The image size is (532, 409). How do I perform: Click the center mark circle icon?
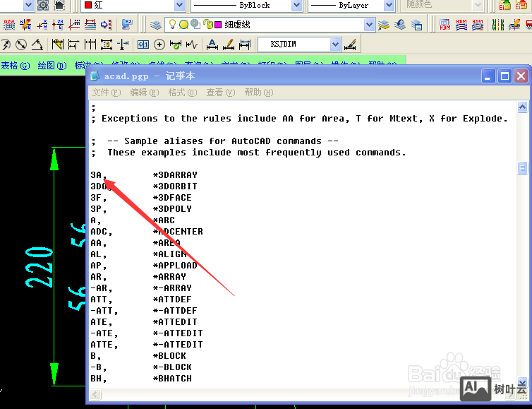pyautogui.click(x=159, y=45)
